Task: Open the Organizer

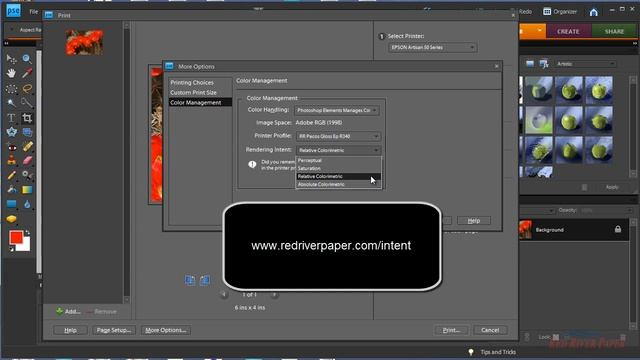Action: click(x=560, y=12)
